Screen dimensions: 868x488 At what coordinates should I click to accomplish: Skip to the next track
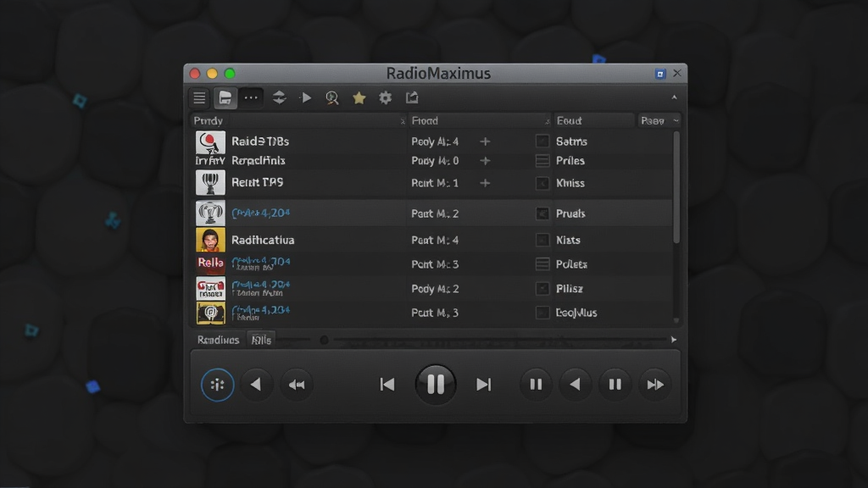click(x=484, y=385)
